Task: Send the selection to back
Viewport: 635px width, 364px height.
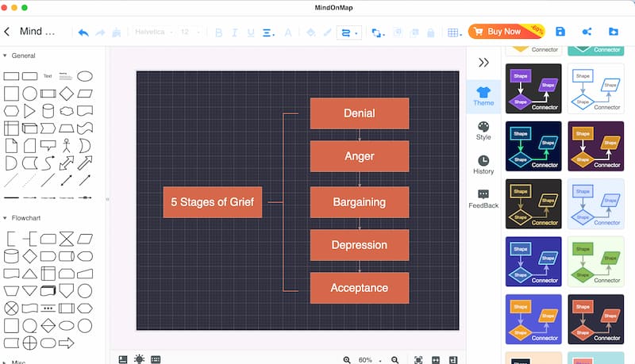Action: pyautogui.click(x=414, y=33)
